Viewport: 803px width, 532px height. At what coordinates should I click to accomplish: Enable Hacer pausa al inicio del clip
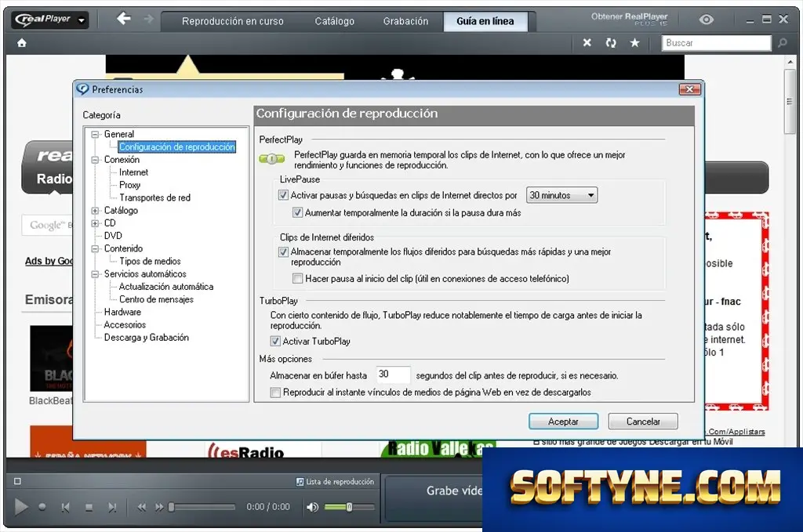297,278
